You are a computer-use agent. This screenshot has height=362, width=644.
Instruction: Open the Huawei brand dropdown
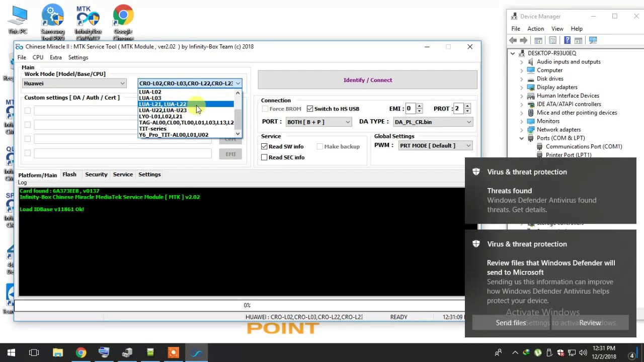pyautogui.click(x=74, y=83)
